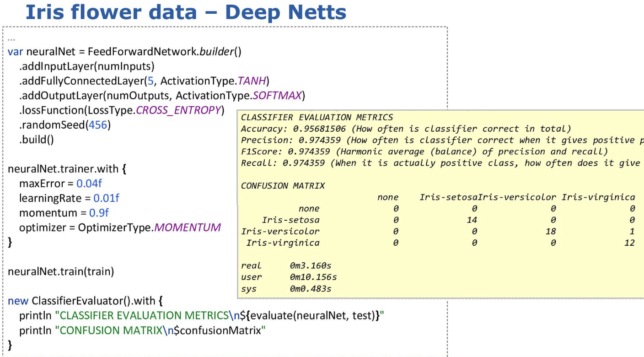Click the purple 'TANH' activation type
The width and height of the screenshot is (644, 357).
(252, 81)
